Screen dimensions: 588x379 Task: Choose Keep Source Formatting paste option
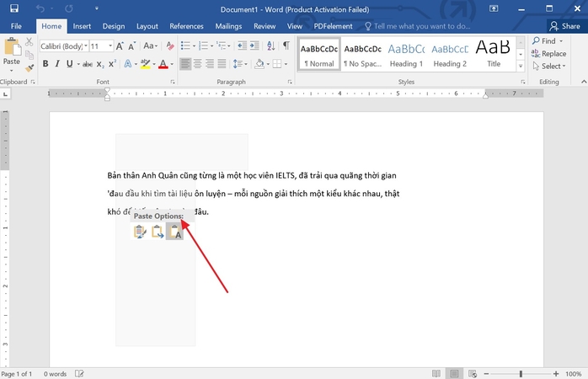pos(140,232)
